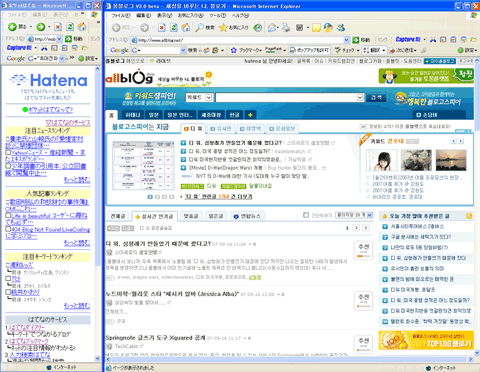Open Home page from the allblog window toolbar
Viewport: 480px width, 372px height.
186,28
